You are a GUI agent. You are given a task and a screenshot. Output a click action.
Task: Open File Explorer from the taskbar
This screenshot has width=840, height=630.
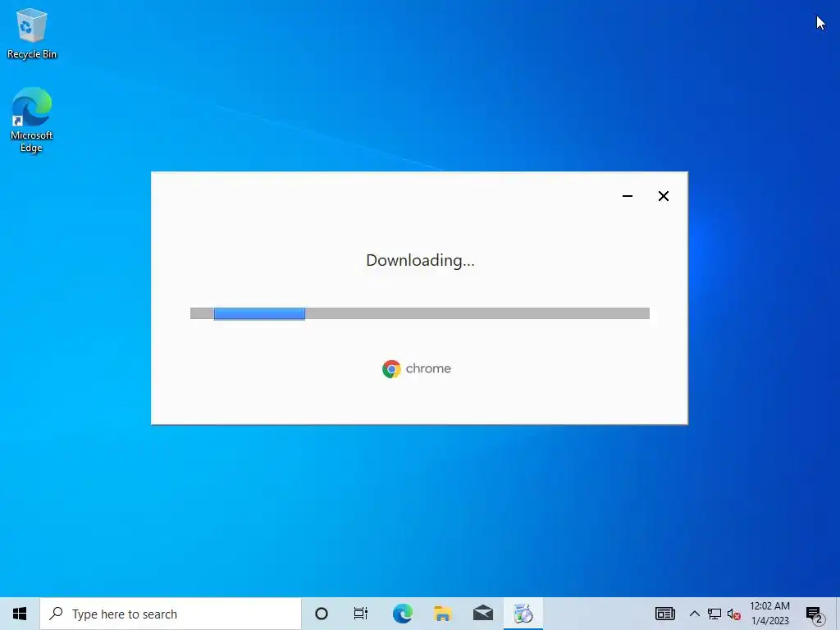click(x=442, y=614)
